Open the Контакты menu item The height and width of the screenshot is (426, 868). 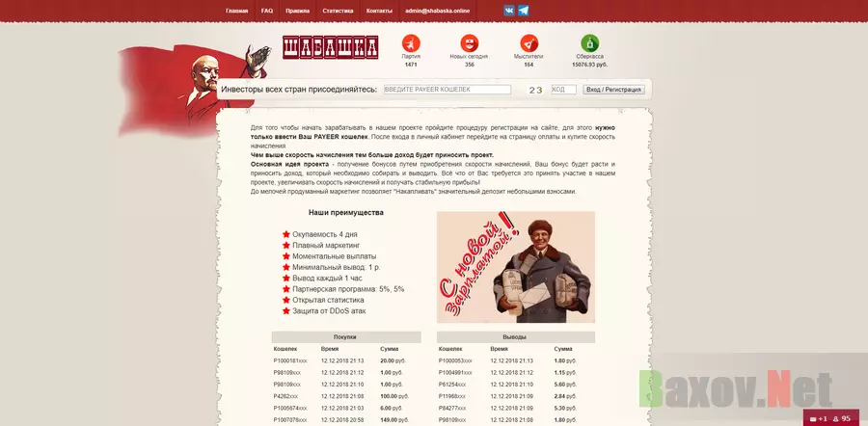(379, 11)
